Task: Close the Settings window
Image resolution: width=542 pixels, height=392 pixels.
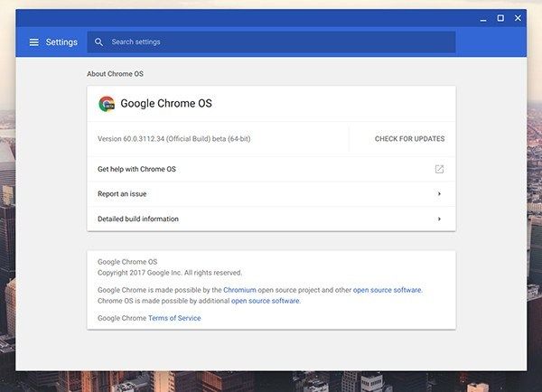Action: (x=518, y=18)
